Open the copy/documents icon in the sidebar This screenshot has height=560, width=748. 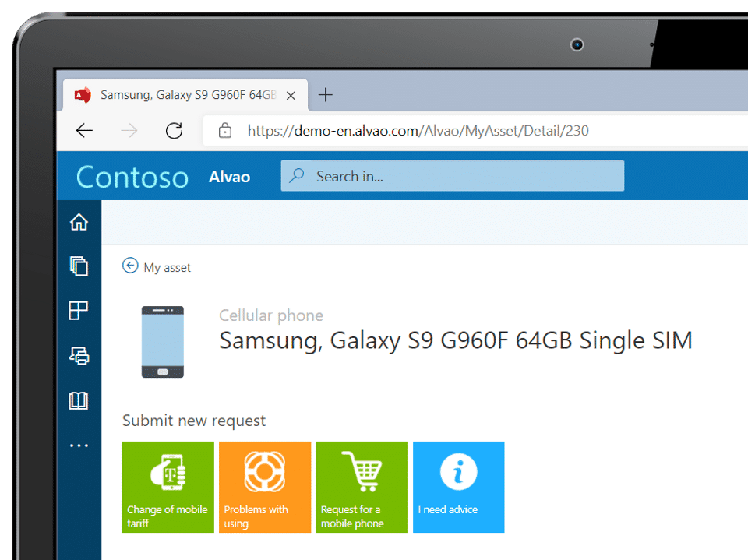coord(79,266)
